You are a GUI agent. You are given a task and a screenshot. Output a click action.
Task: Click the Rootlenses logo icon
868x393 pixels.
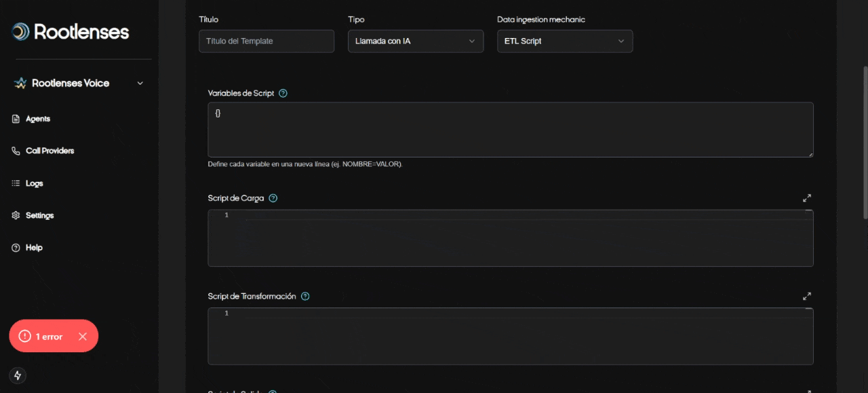pos(21,31)
